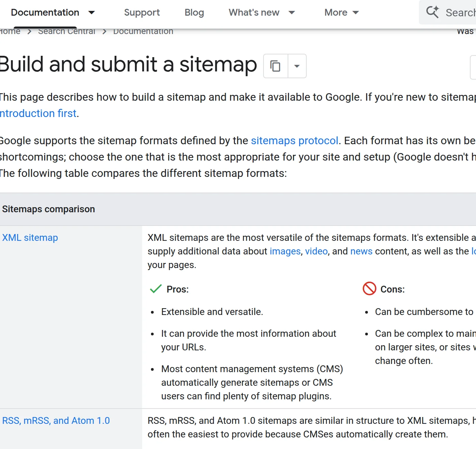Open the sitemaps protocol link
476x449 pixels.
(294, 140)
